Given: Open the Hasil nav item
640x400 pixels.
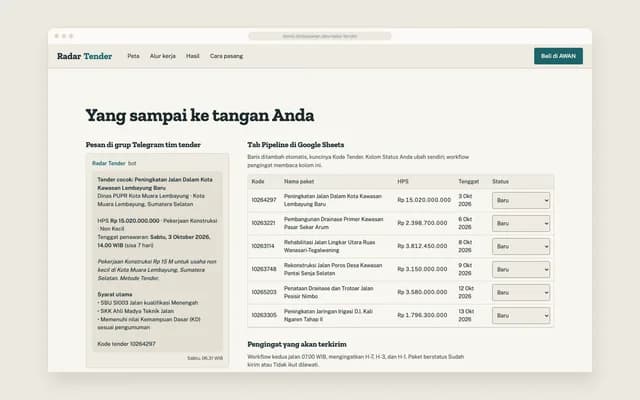Looking at the screenshot, I should [x=193, y=56].
